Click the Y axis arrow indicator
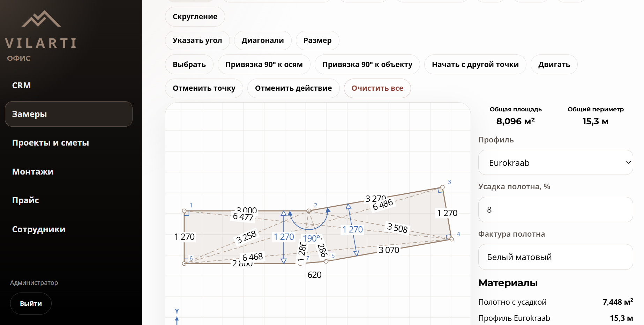 (x=177, y=317)
